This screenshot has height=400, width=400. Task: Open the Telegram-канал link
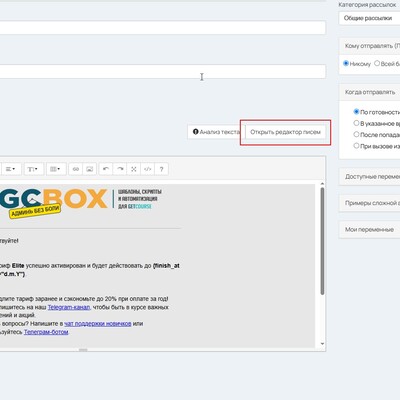69,307
